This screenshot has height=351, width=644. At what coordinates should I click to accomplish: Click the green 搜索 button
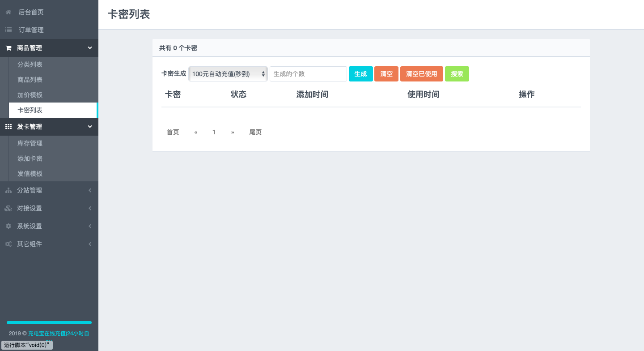(457, 74)
